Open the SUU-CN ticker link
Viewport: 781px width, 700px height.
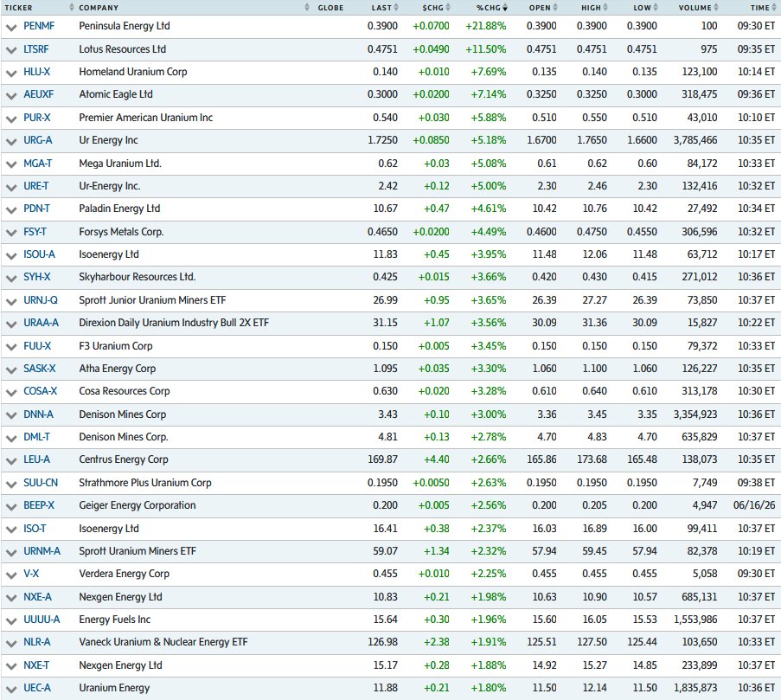pyautogui.click(x=41, y=482)
